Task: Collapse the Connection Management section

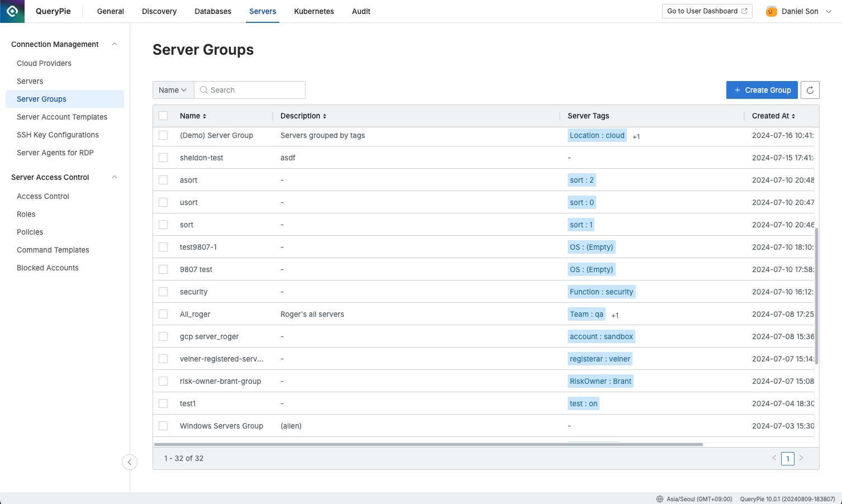Action: click(115, 44)
